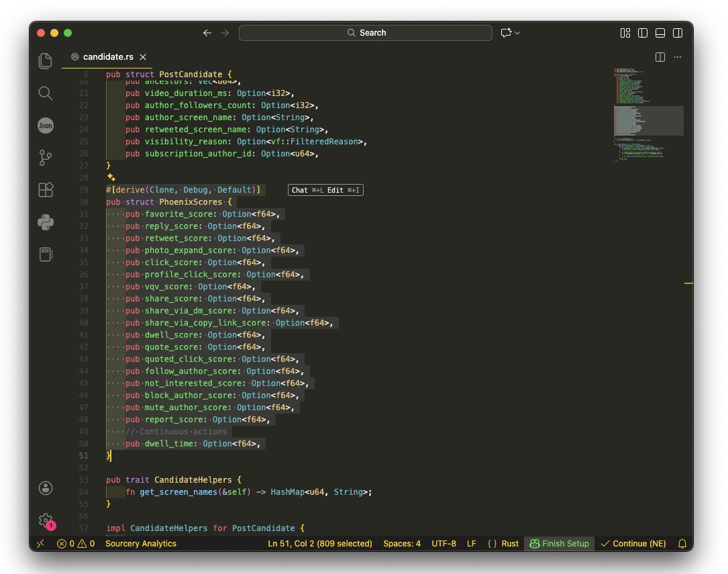Click the sparkle code action icon
Screen dimensions: 728x574
(111, 177)
